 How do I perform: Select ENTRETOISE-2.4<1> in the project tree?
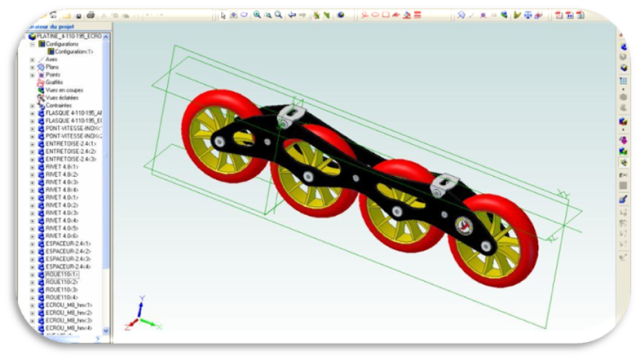click(x=71, y=144)
